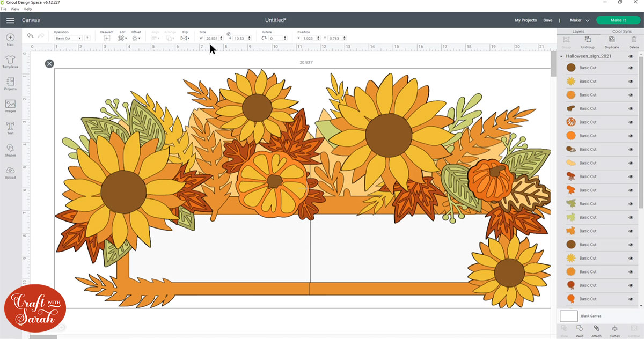This screenshot has height=339, width=644.
Task: Collapse the Halloween_sign_2021 layer group
Action: (561, 56)
